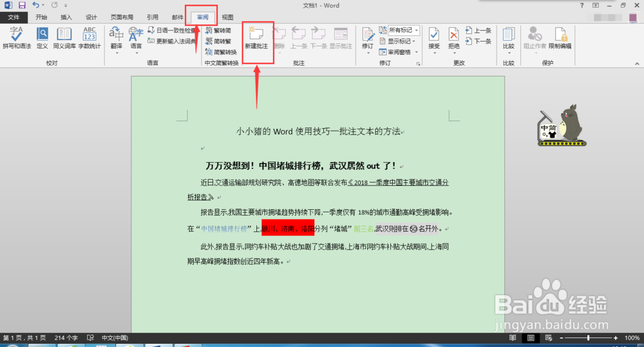Zoom in with the plus button
Screen dimensions: 644x347
pyautogui.click(x=615, y=337)
